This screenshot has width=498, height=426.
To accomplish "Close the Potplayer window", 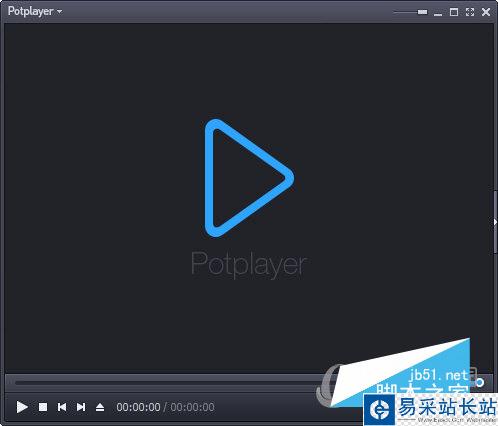I will coord(486,12).
